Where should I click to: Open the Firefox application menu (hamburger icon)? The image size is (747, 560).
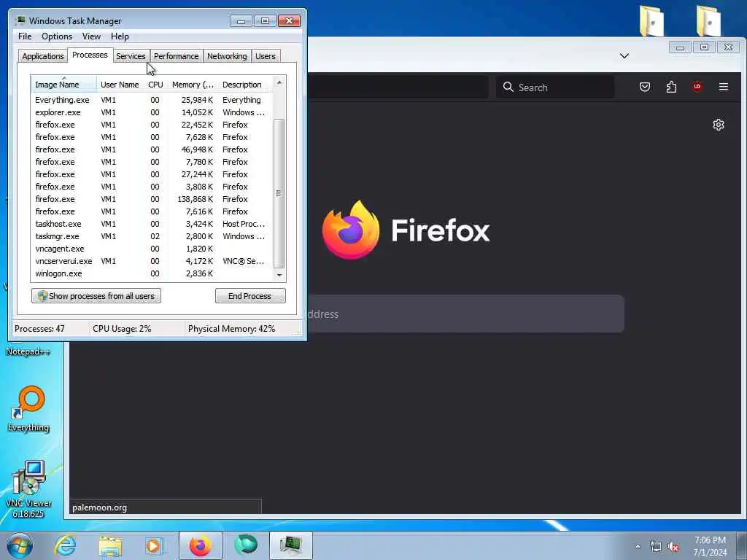tap(723, 87)
